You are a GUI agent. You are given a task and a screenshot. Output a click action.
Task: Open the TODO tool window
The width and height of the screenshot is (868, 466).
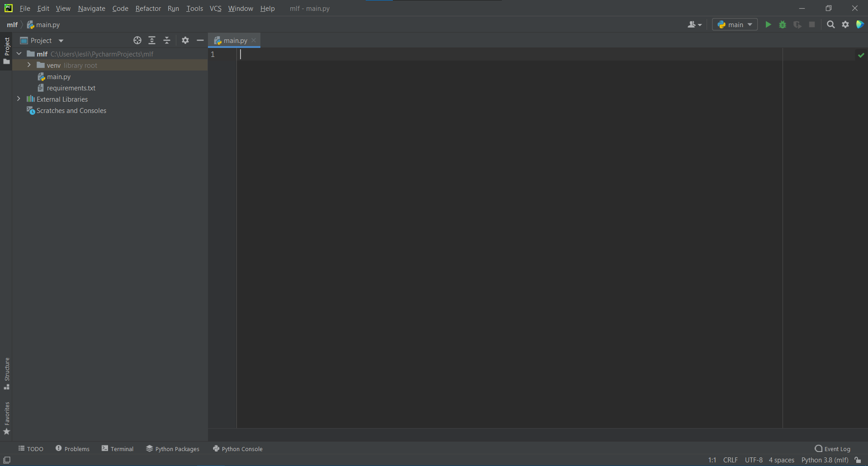click(x=31, y=449)
